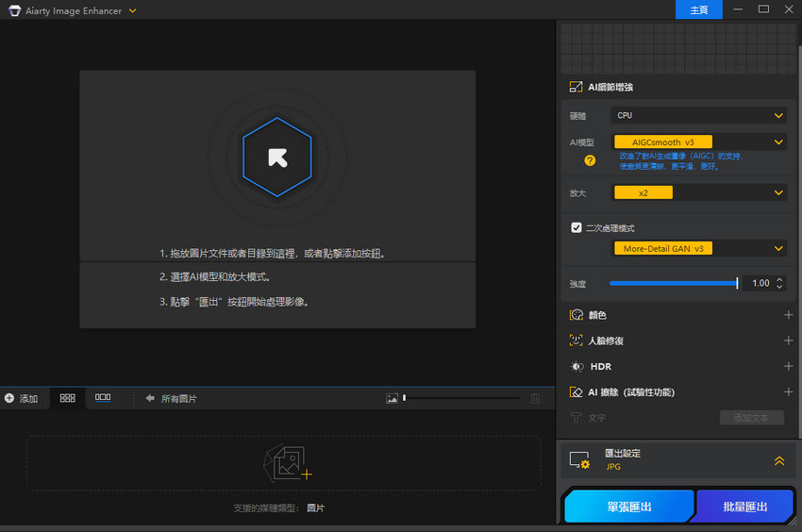
Task: Click the JPG format label
Action: [x=613, y=467]
